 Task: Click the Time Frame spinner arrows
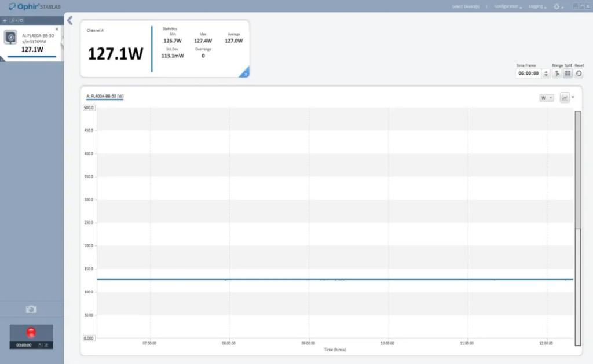(546, 73)
